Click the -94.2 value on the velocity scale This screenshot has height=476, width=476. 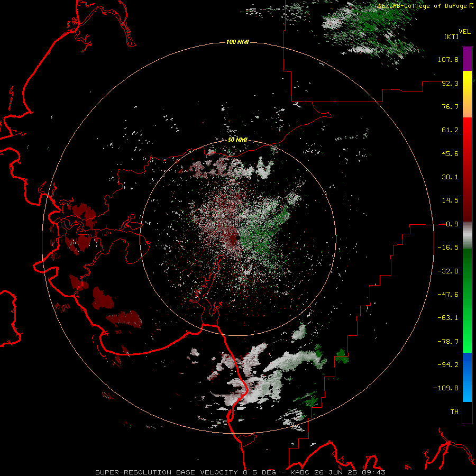448,364
